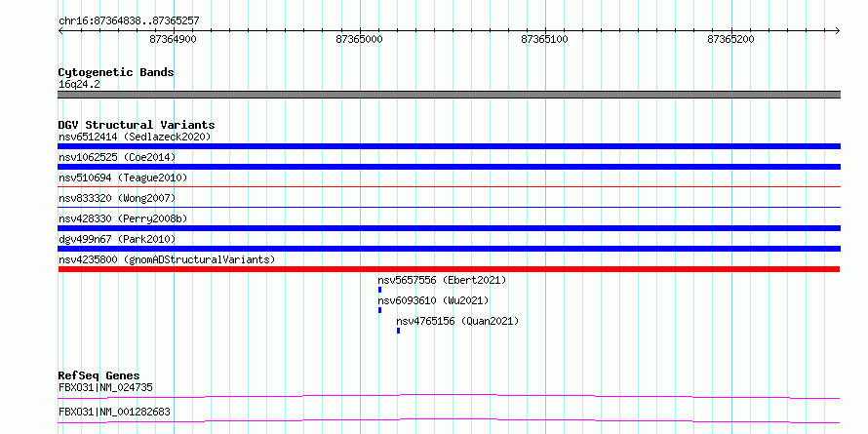The height and width of the screenshot is (434, 868).
Task: Select the thin red line for nsv510694
Action: coord(449,187)
